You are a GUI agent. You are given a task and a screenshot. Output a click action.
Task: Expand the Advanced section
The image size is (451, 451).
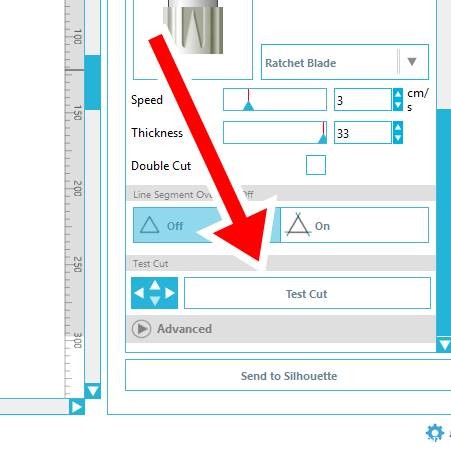(280, 329)
